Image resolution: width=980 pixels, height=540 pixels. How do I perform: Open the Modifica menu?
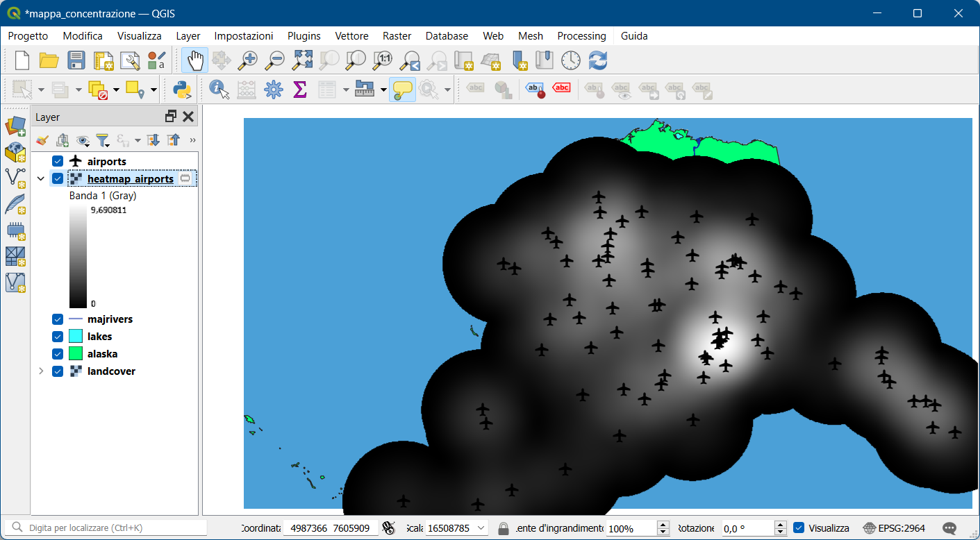point(83,36)
